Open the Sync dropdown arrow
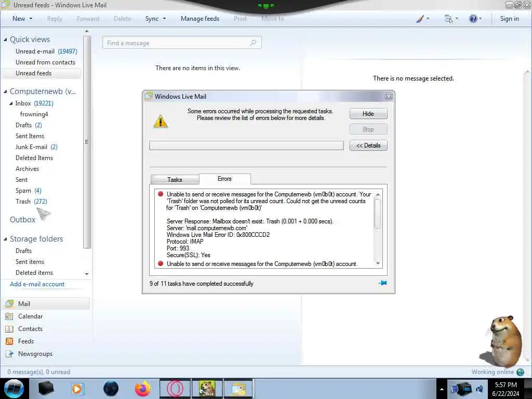 [x=164, y=19]
